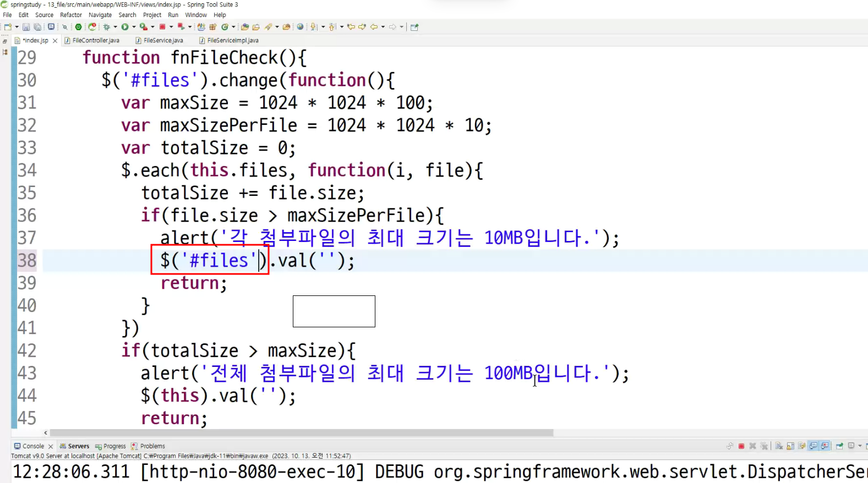868x483 pixels.
Task: Click the 'return;' statement on line 39
Action: tap(194, 283)
